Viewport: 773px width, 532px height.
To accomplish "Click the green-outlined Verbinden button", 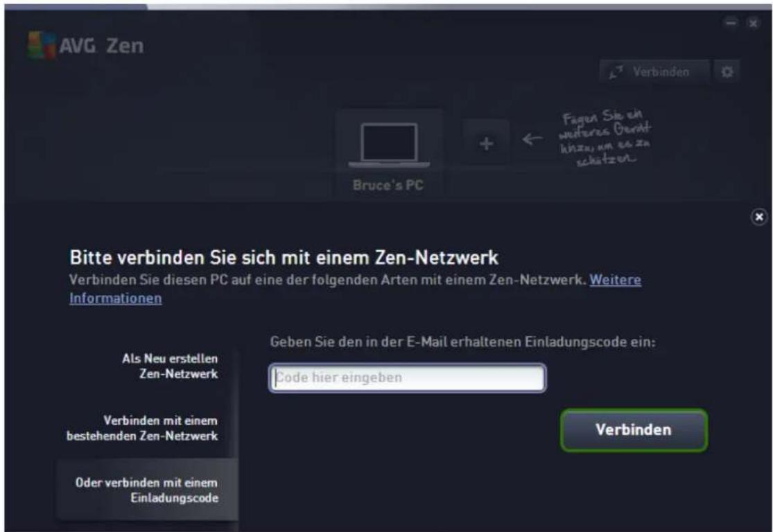I will (x=634, y=430).
